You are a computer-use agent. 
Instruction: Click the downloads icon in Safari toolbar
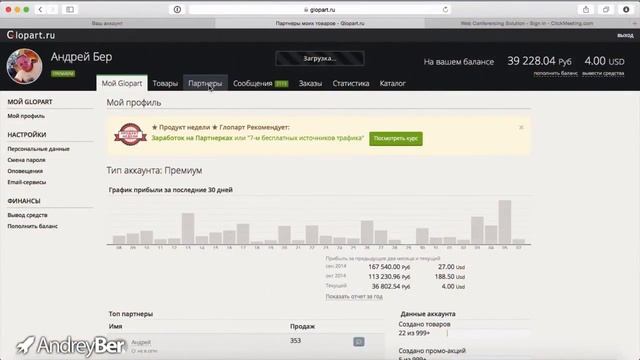tap(626, 9)
